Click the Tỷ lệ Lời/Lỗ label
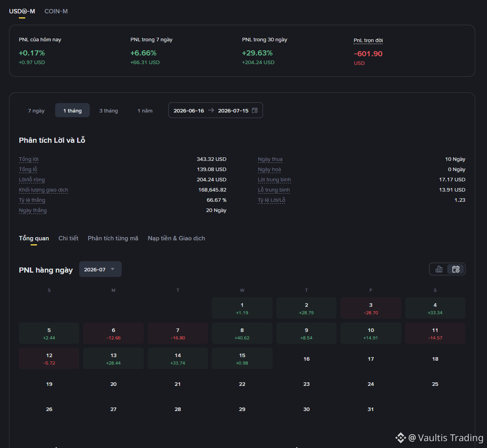Viewport: 487px width, 448px height. pos(272,200)
